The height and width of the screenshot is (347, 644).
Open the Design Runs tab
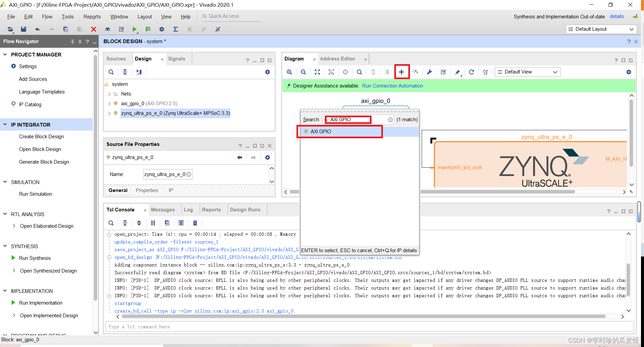pyautogui.click(x=245, y=209)
